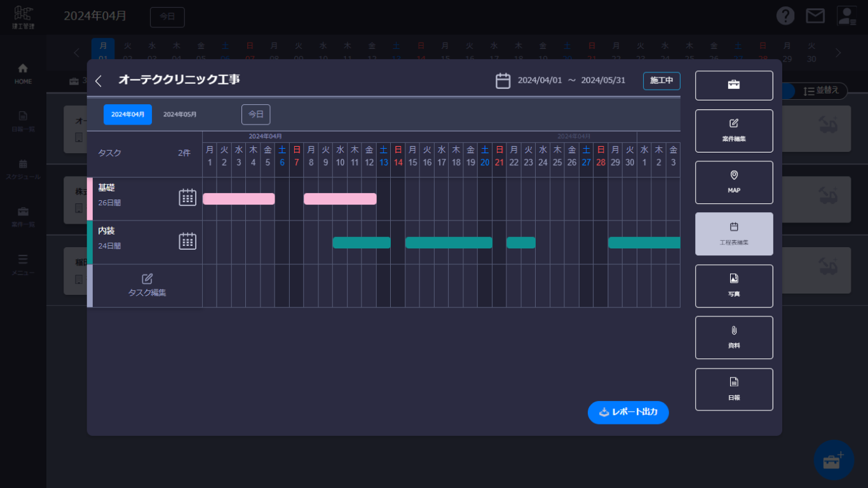Open 案件編集 project edit button

coord(734,131)
